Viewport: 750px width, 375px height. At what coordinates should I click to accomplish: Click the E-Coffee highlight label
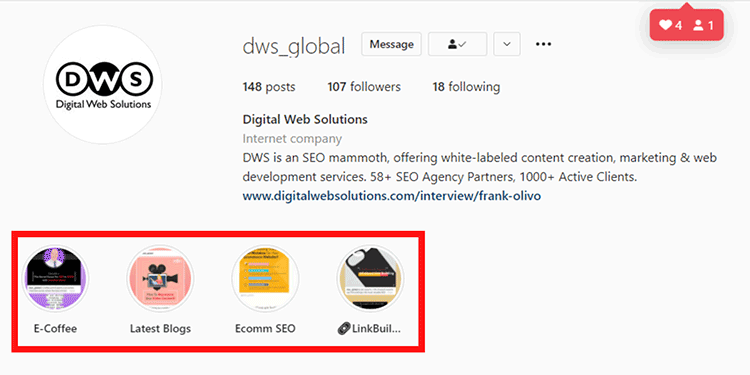click(55, 329)
